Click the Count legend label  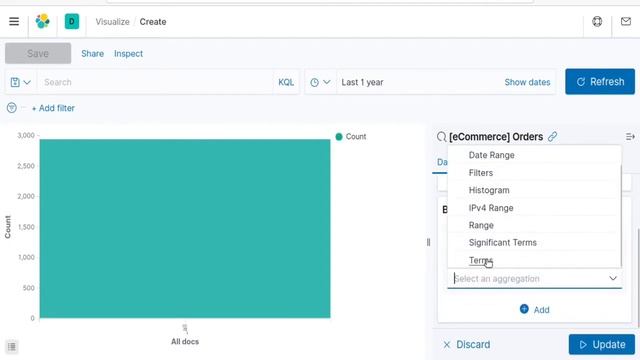tap(356, 137)
